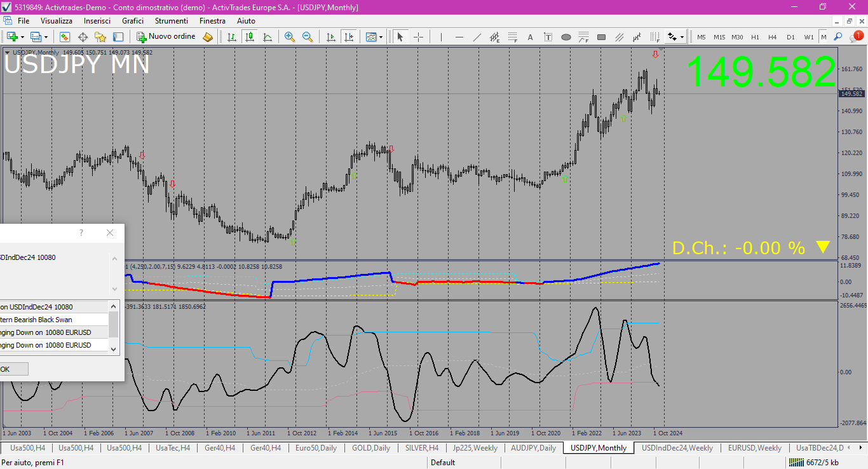868x469 pixels.
Task: Switch timeframe to M5
Action: tap(702, 37)
